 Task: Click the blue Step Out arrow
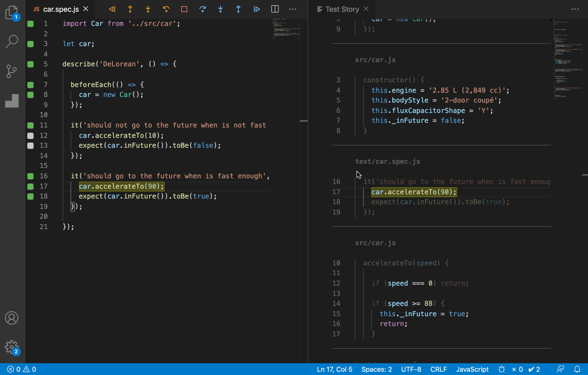point(238,9)
